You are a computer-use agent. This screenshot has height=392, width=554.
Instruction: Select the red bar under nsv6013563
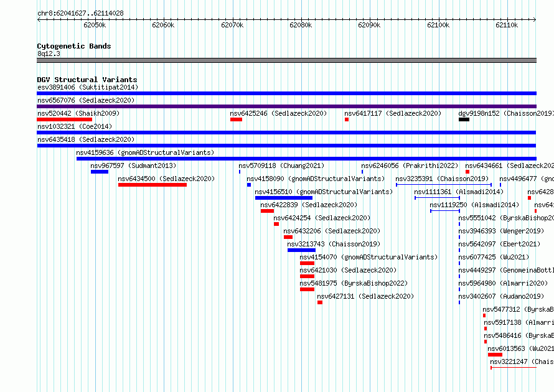click(495, 355)
